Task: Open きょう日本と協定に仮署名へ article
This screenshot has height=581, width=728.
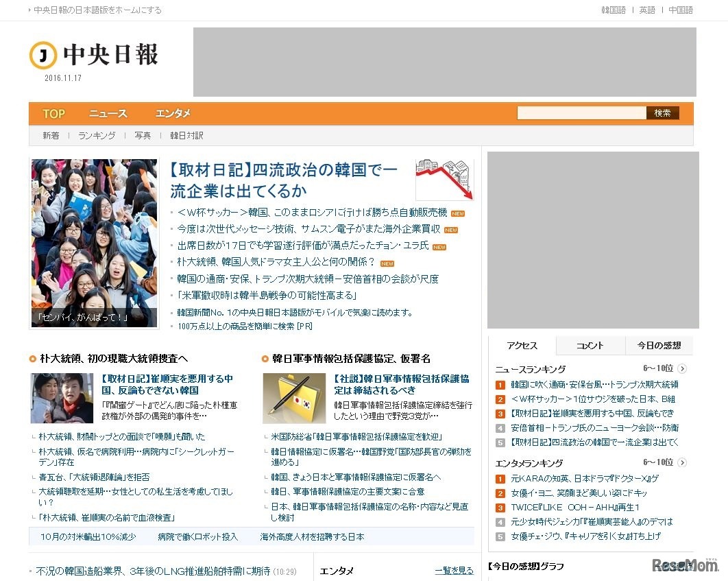Action: (x=356, y=477)
